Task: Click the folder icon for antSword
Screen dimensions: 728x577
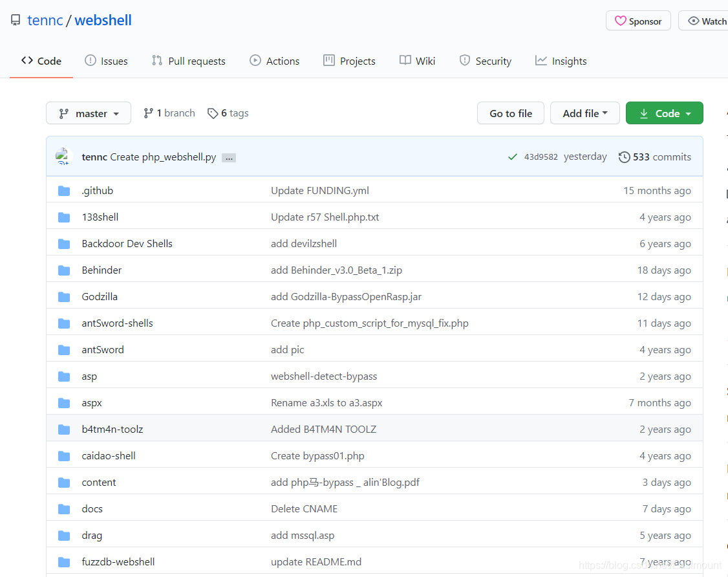Action: [x=64, y=350]
